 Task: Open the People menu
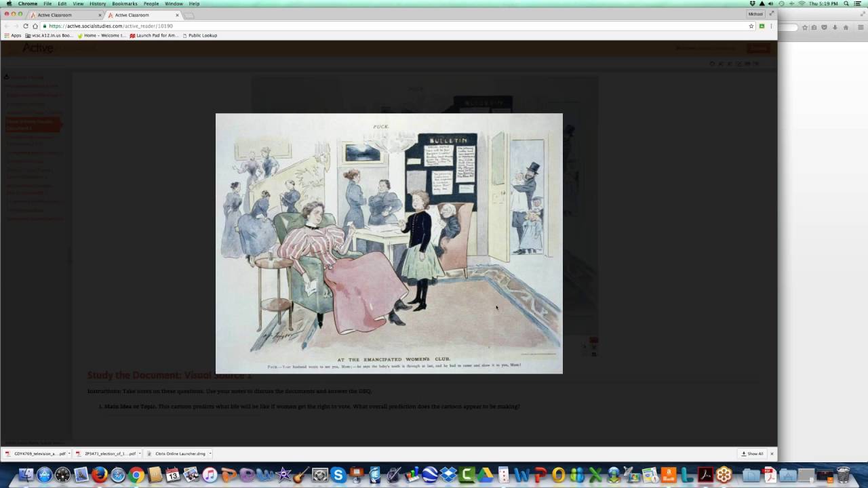pyautogui.click(x=151, y=3)
